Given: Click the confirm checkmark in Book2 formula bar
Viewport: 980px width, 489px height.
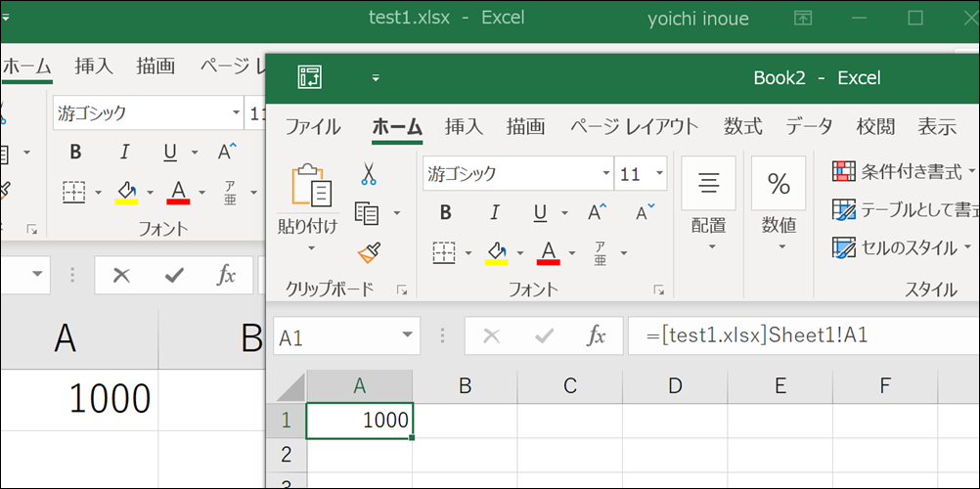Looking at the screenshot, I should 545,335.
